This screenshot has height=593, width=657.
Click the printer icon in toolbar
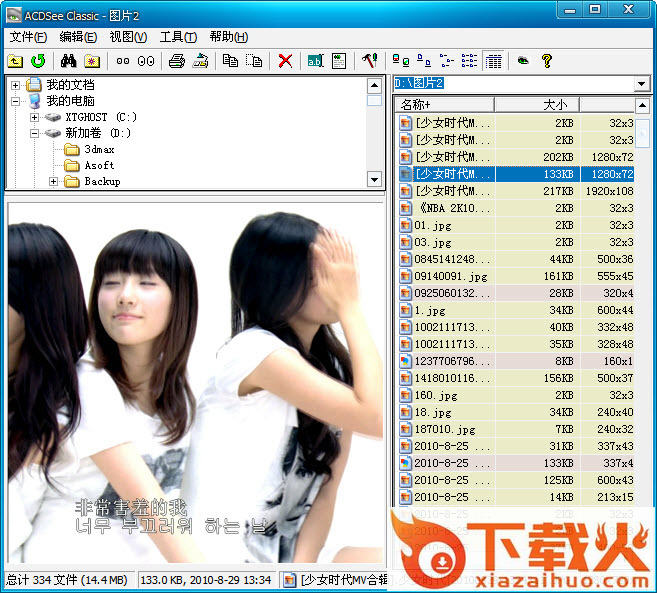click(177, 61)
